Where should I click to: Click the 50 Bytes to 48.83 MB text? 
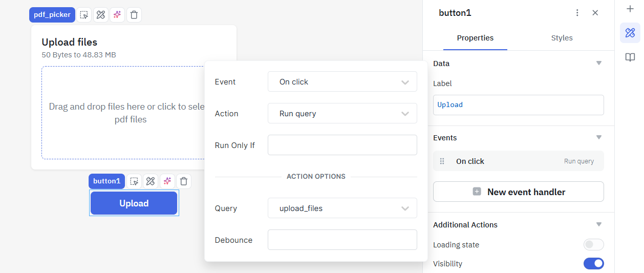pyautogui.click(x=79, y=55)
